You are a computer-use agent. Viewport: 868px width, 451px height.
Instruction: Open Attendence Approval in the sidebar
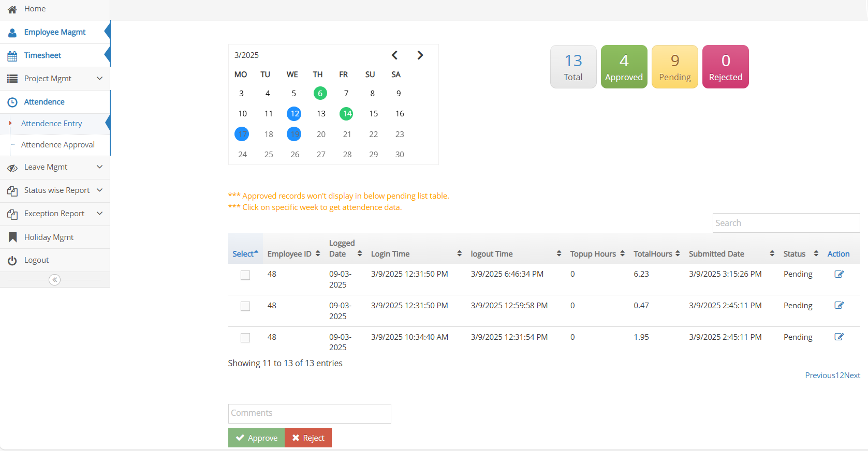pyautogui.click(x=58, y=145)
